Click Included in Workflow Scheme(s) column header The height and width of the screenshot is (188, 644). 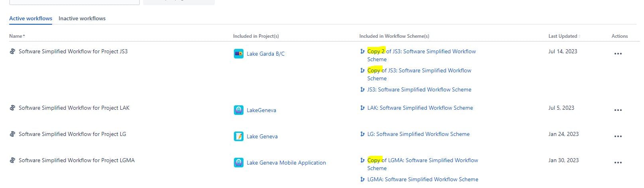click(394, 36)
